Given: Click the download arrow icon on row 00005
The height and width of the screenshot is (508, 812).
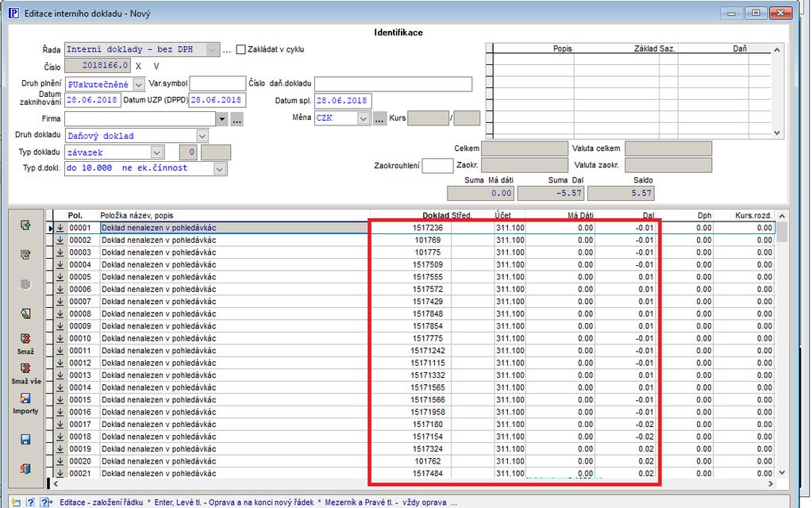Looking at the screenshot, I should 60,277.
